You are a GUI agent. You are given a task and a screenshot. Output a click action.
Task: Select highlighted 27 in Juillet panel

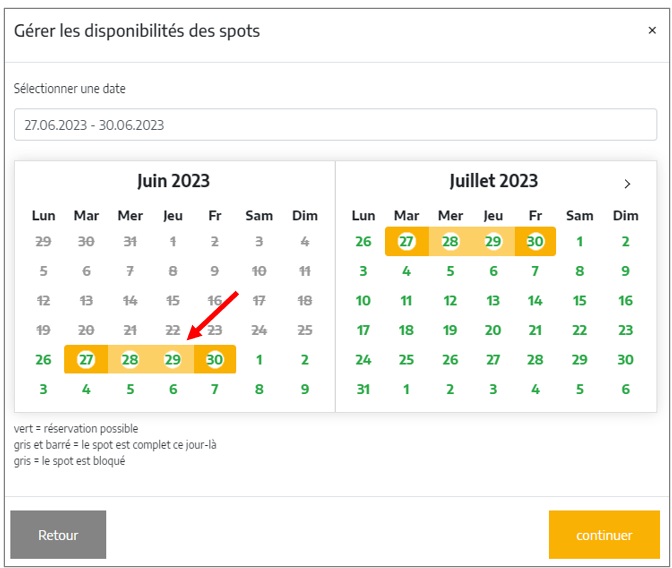coord(406,241)
